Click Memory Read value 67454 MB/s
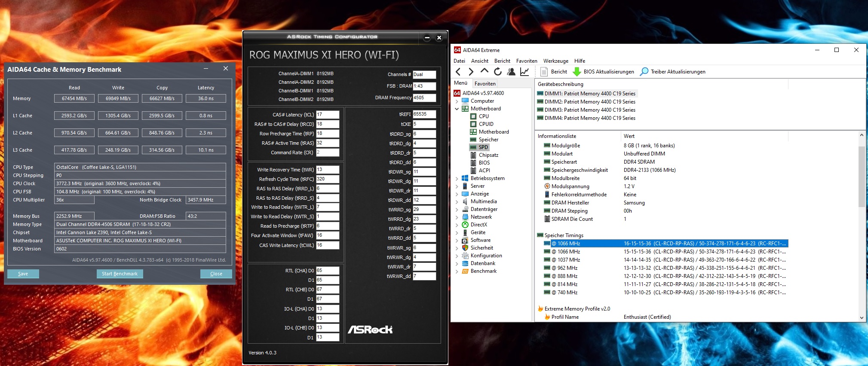The width and height of the screenshot is (868, 366). (74, 98)
